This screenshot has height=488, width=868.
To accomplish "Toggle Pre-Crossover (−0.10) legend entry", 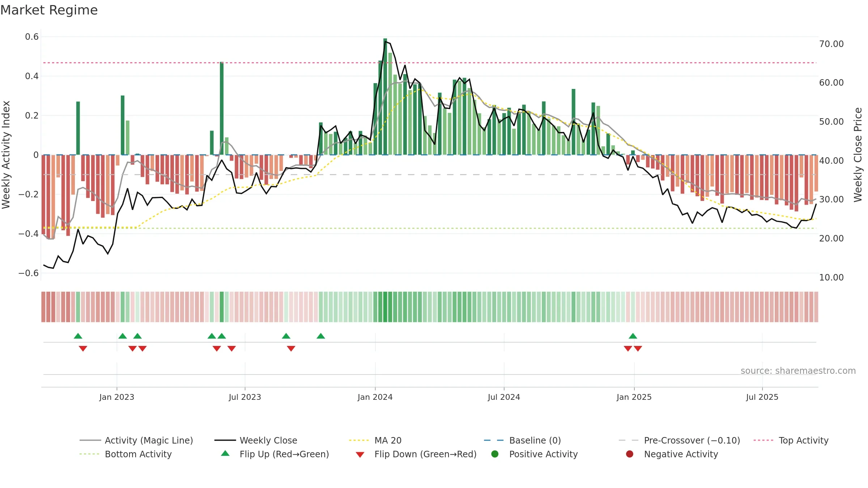I will pyautogui.click(x=679, y=440).
